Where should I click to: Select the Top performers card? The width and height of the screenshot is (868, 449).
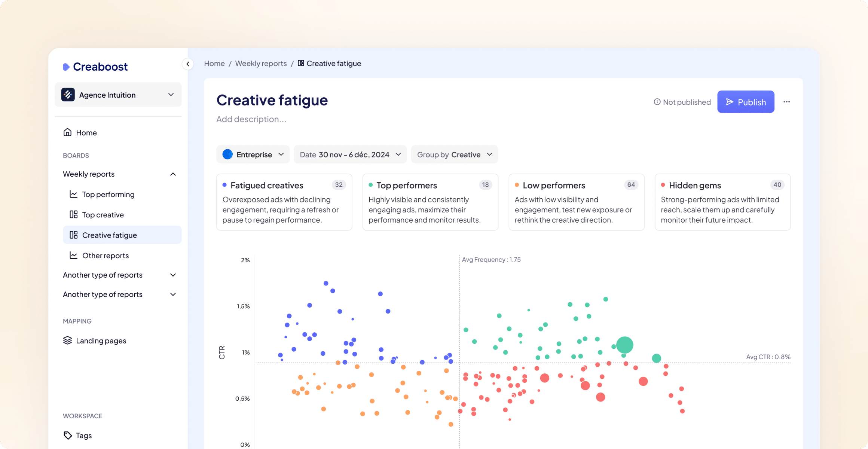(x=430, y=202)
